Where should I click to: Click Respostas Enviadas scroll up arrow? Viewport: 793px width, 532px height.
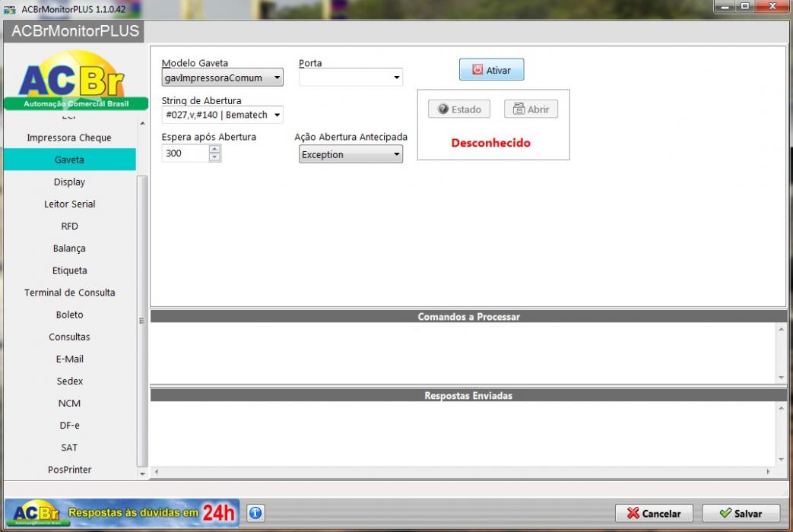point(782,408)
